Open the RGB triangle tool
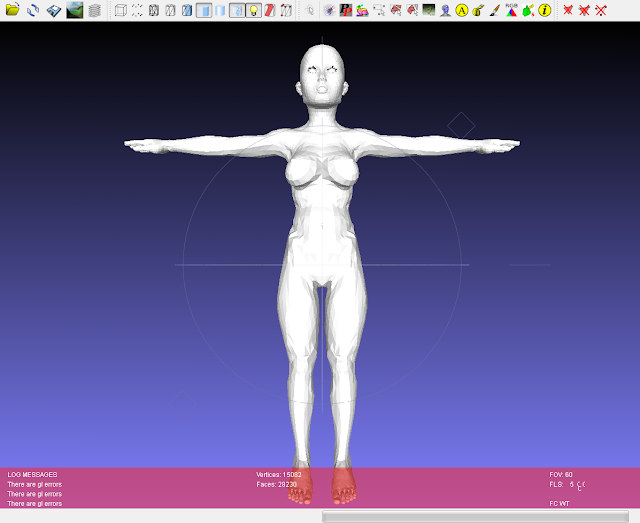The image size is (640, 523). pos(511,10)
